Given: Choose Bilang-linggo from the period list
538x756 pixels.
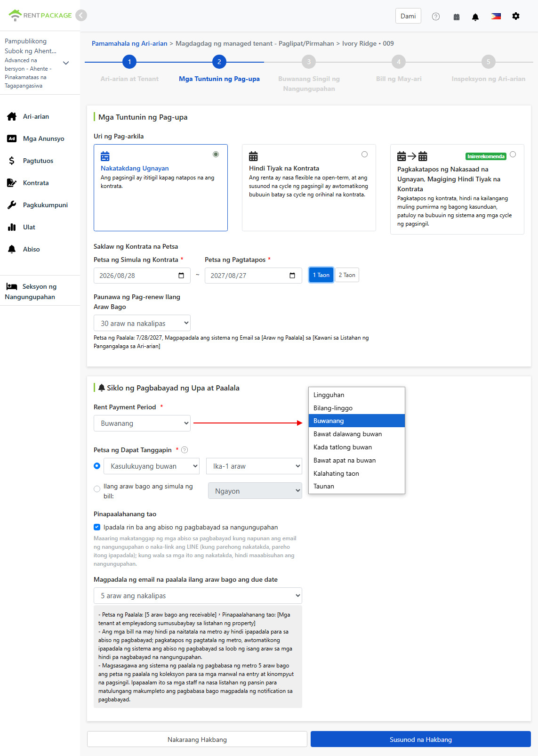Looking at the screenshot, I should tap(357, 408).
